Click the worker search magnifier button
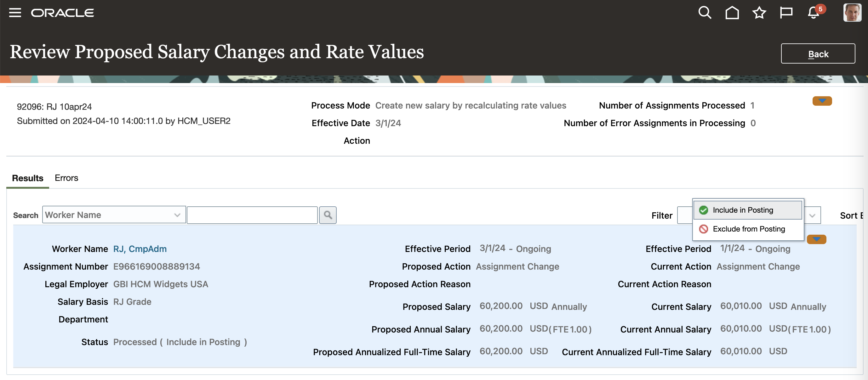The height and width of the screenshot is (380, 868). click(328, 215)
